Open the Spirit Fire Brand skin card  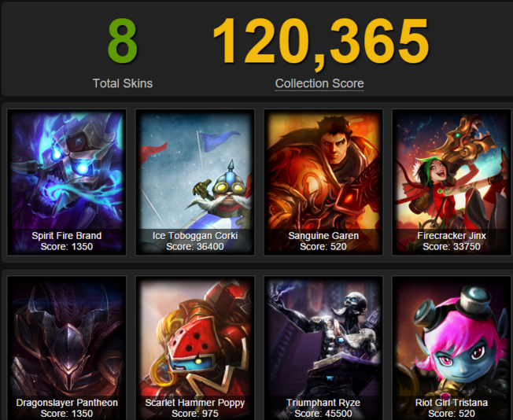point(67,182)
